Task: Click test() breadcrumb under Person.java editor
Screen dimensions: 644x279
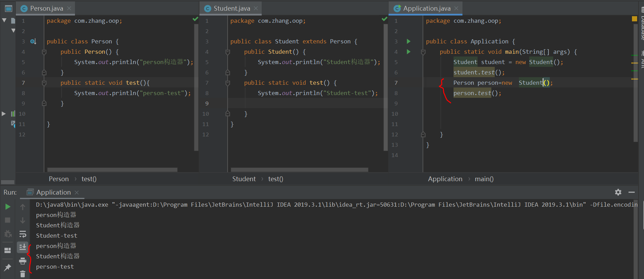Action: coord(89,179)
